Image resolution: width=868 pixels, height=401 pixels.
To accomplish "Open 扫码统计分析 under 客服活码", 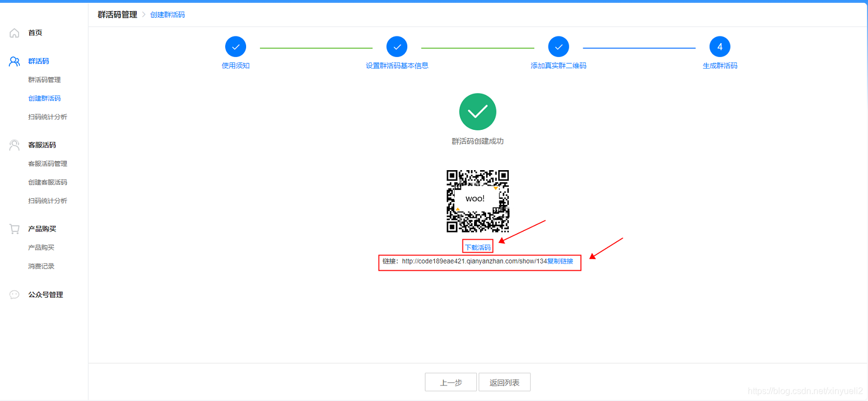I will pyautogui.click(x=47, y=201).
